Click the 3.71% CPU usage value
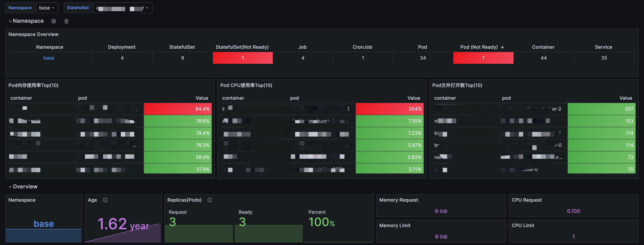Viewport: 644px width, 245px height. (x=415, y=169)
